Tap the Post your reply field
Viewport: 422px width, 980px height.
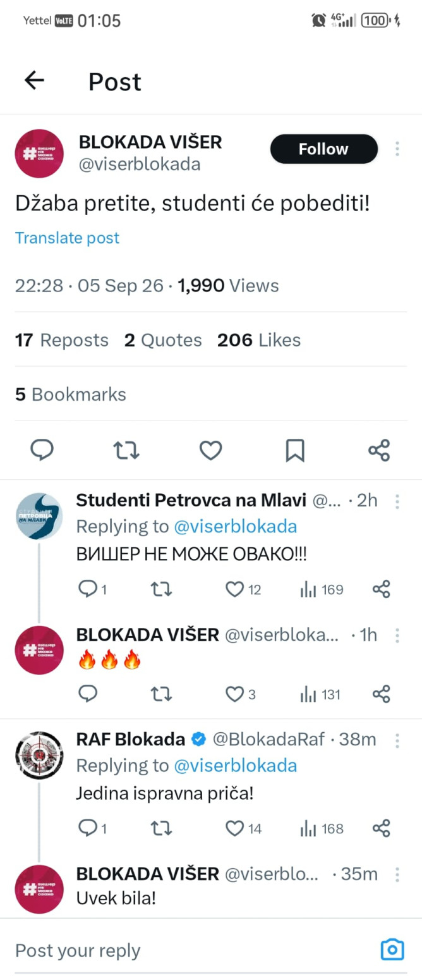click(x=190, y=950)
